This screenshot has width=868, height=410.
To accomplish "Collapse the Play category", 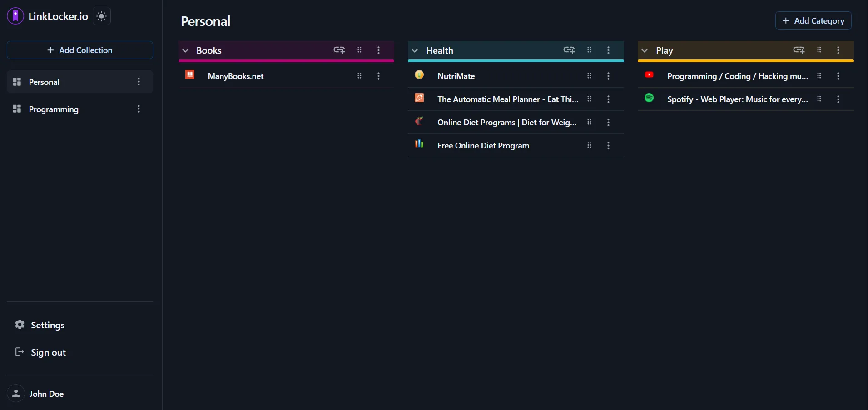I will [645, 50].
